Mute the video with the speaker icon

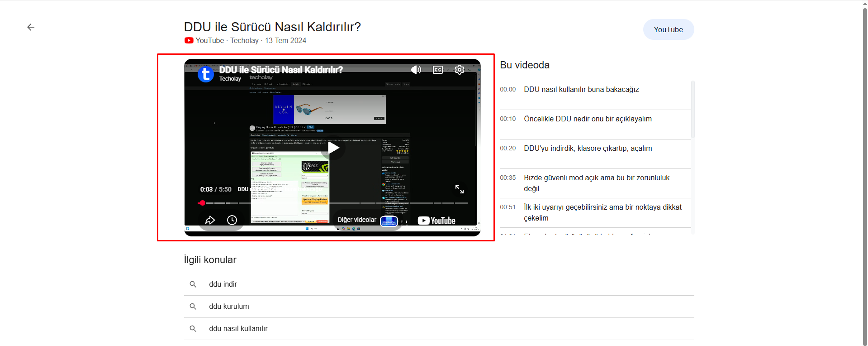tap(416, 70)
